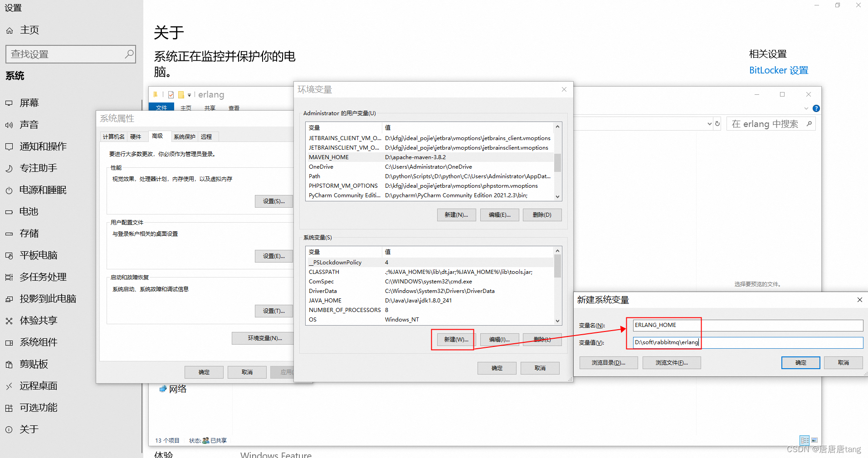Screen dimensions: 868x458
Task: Click 用户配置文件 设置(E)... button
Action: click(274, 256)
